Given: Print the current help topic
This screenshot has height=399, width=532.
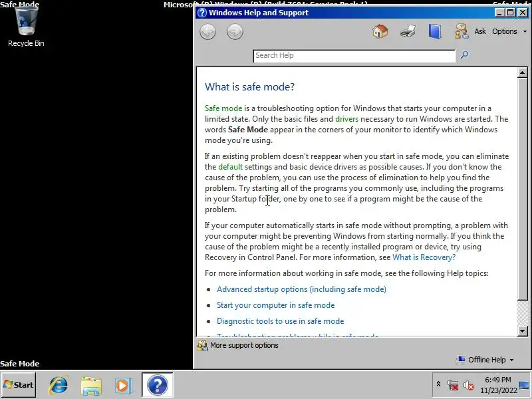Looking at the screenshot, I should click(x=408, y=31).
